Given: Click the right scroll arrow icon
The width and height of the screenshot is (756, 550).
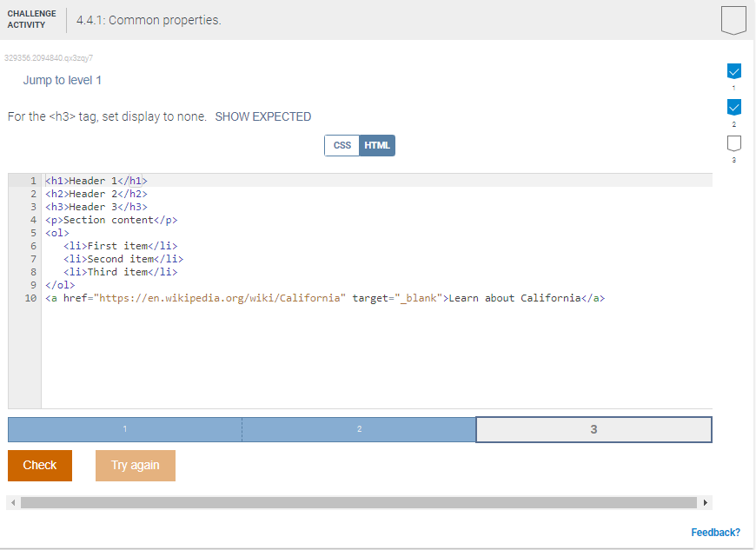Looking at the screenshot, I should coord(706,502).
